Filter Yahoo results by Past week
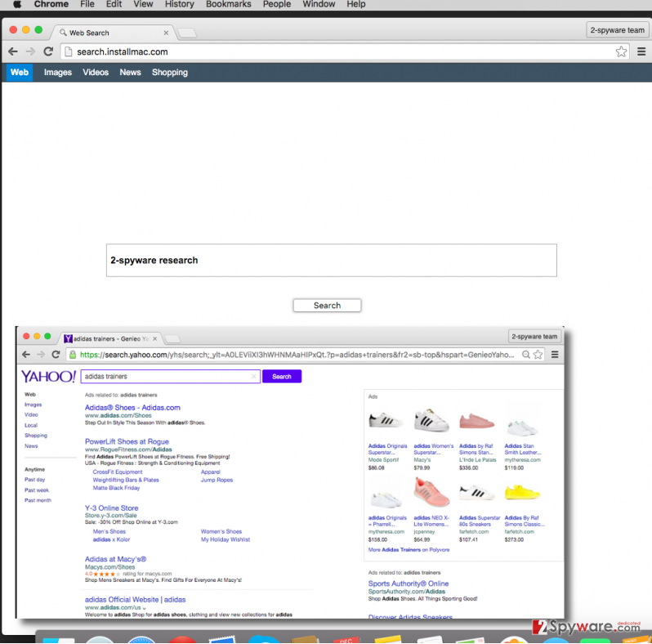The image size is (652, 644). coord(37,490)
